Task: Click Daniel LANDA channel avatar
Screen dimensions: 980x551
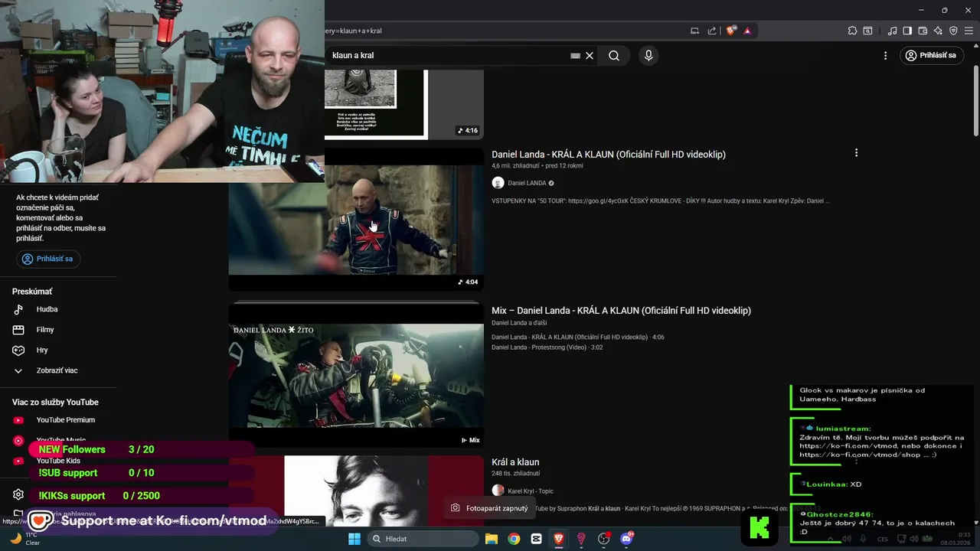Action: [x=498, y=183]
